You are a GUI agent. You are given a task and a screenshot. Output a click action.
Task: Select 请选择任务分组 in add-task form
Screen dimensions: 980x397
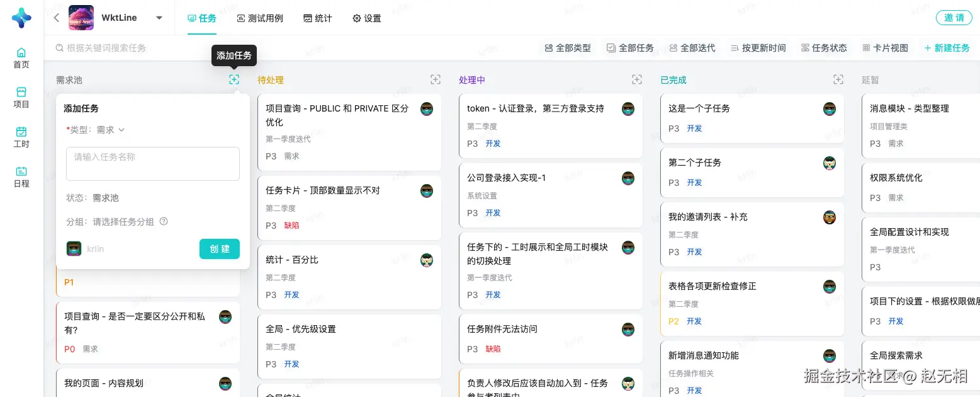tap(123, 222)
